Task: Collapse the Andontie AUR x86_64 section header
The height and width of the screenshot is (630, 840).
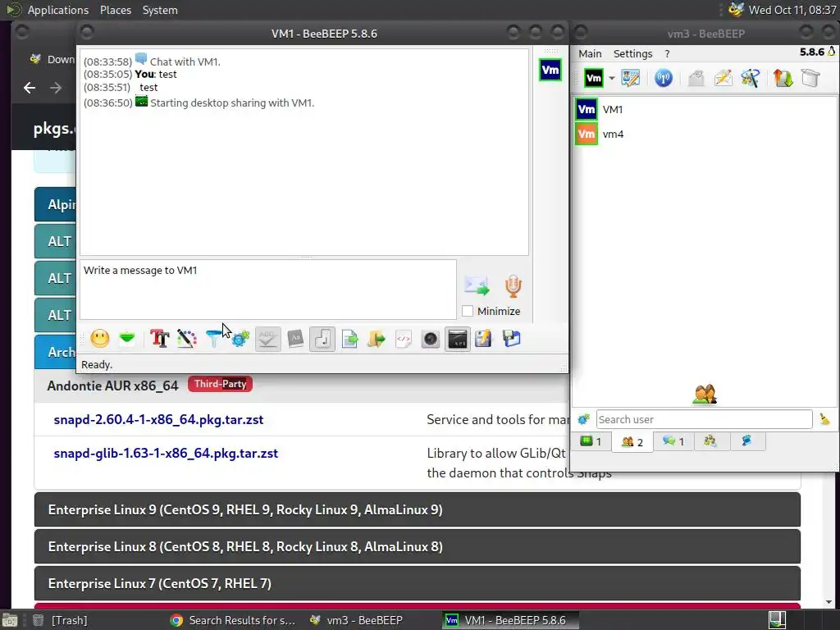Action: 302,386
